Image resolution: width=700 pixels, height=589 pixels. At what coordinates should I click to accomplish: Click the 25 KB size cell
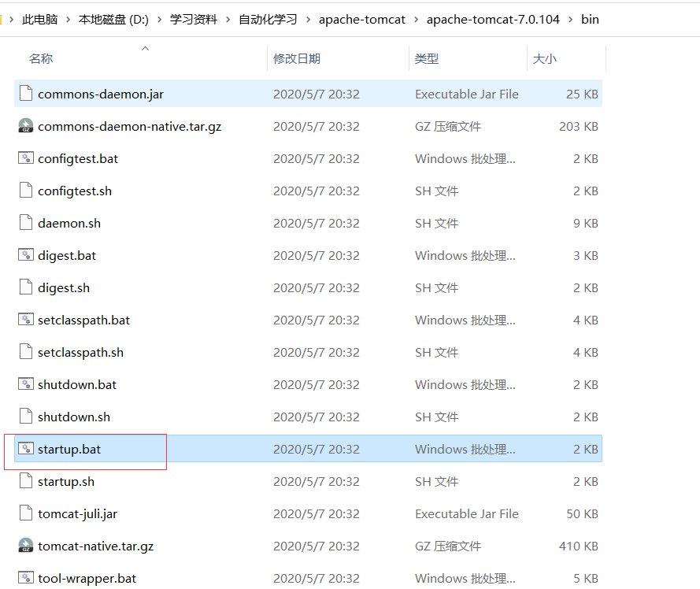tap(582, 94)
